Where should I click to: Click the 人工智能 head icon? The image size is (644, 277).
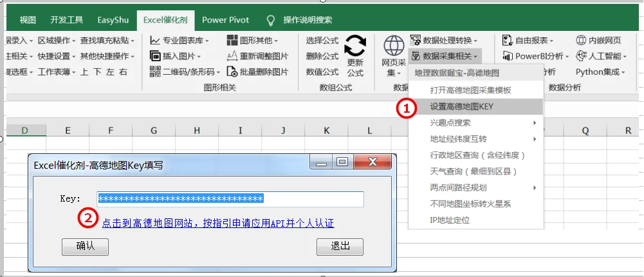click(581, 56)
